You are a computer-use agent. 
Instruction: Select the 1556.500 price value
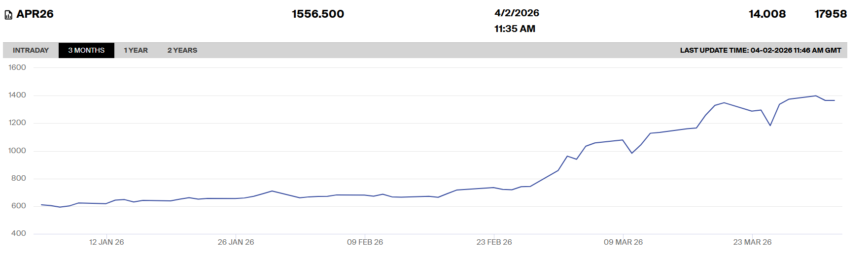tap(318, 14)
